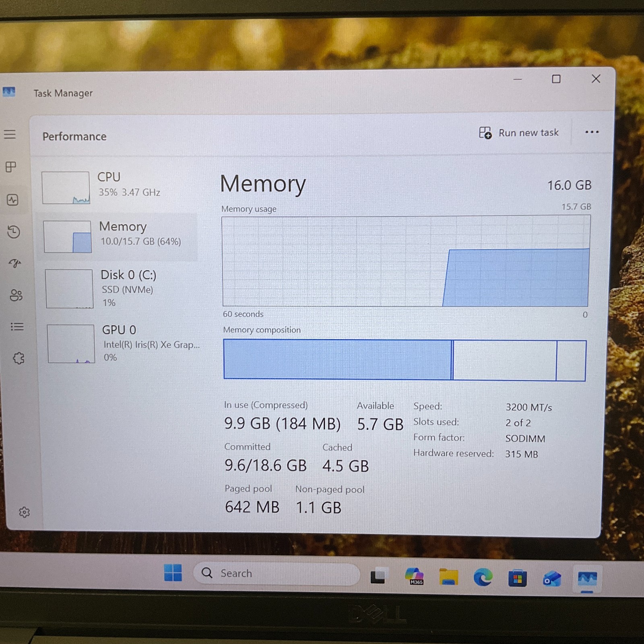Click the Memory usage graph
The width and height of the screenshot is (644, 644).
[406, 261]
